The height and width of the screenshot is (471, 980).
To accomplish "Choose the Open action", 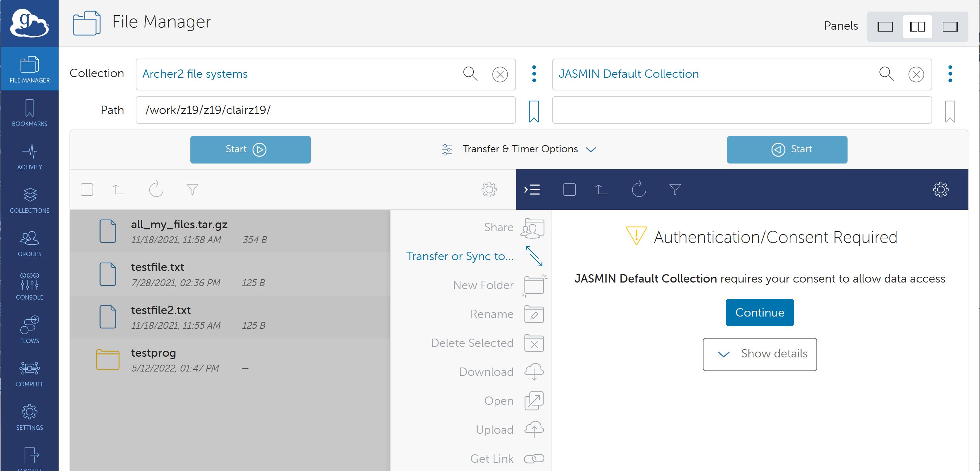I will pyautogui.click(x=514, y=401).
